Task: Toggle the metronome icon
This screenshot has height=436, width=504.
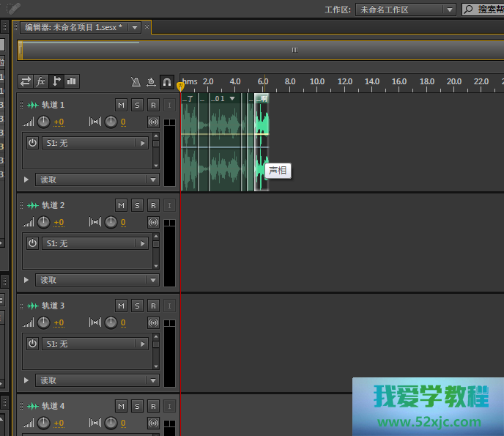Action: click(x=136, y=82)
